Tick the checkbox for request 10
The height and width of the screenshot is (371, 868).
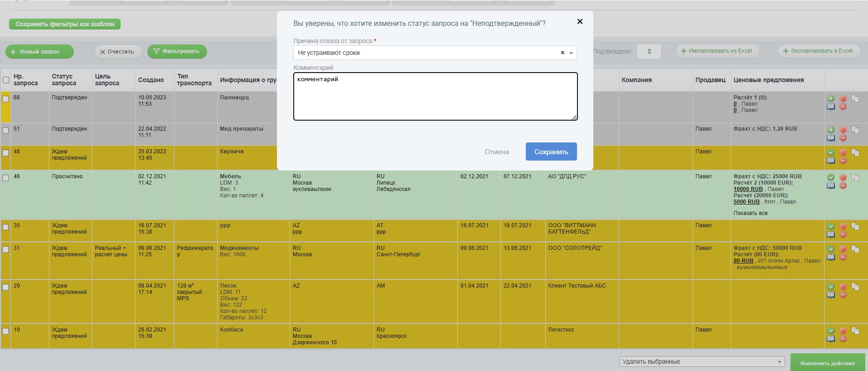[6, 331]
